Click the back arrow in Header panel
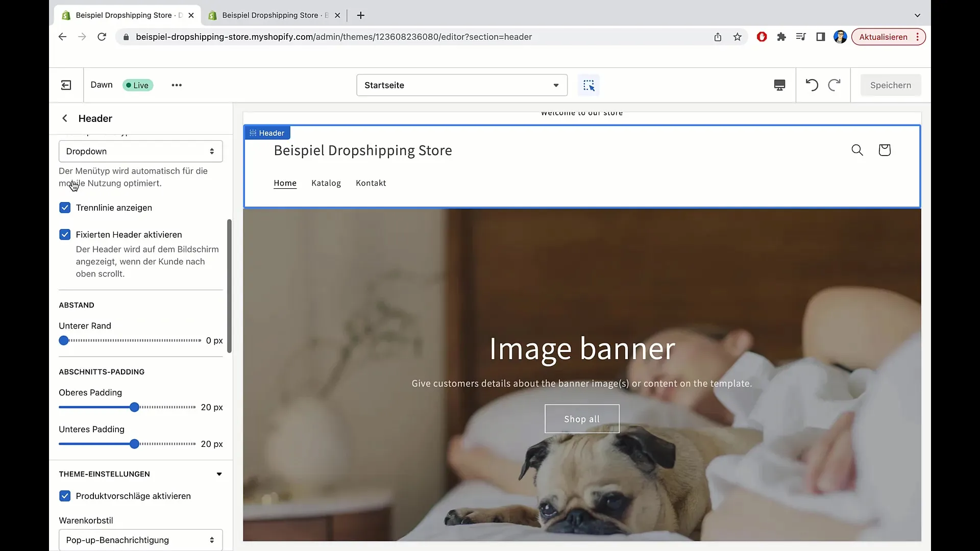 (x=65, y=118)
